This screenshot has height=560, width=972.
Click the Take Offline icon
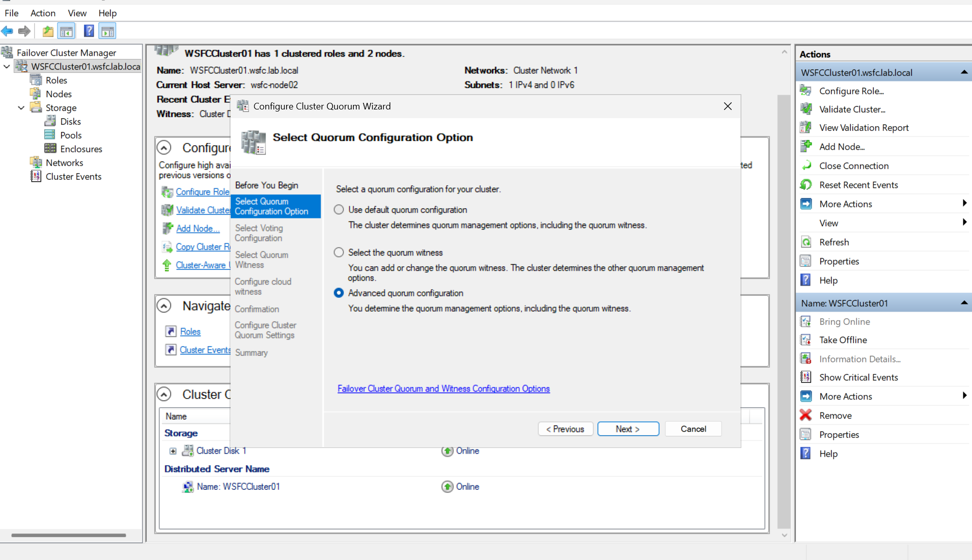pos(806,340)
